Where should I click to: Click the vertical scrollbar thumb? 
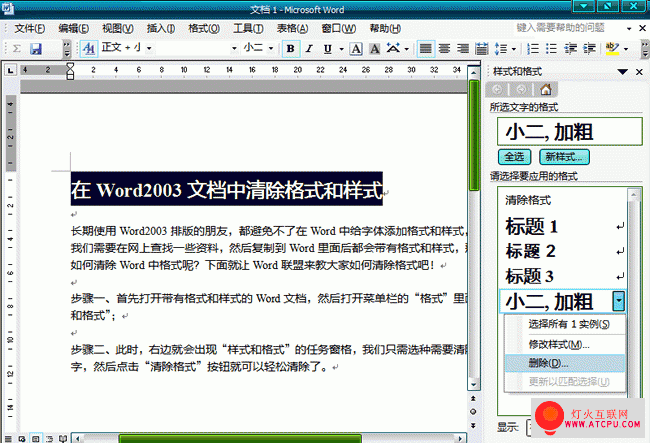pos(474,136)
